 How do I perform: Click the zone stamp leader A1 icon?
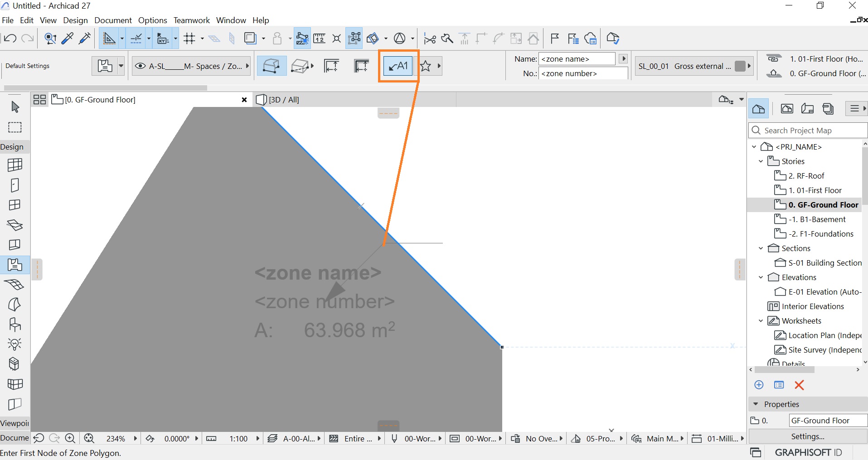[x=398, y=66]
